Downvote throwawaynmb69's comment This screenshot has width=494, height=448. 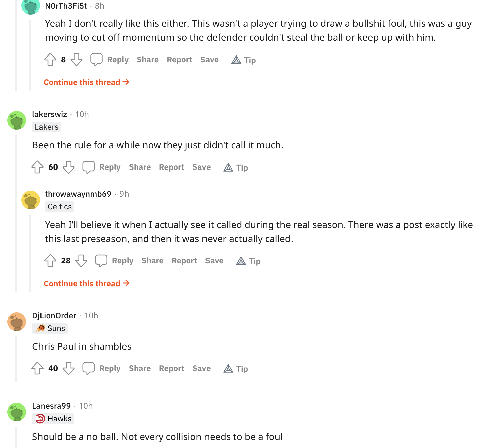click(x=81, y=261)
